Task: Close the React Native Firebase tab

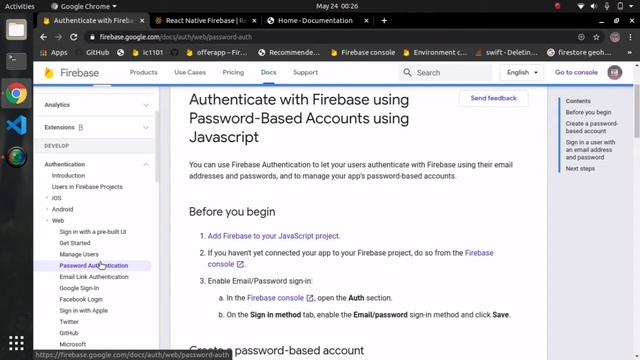Action: point(254,20)
